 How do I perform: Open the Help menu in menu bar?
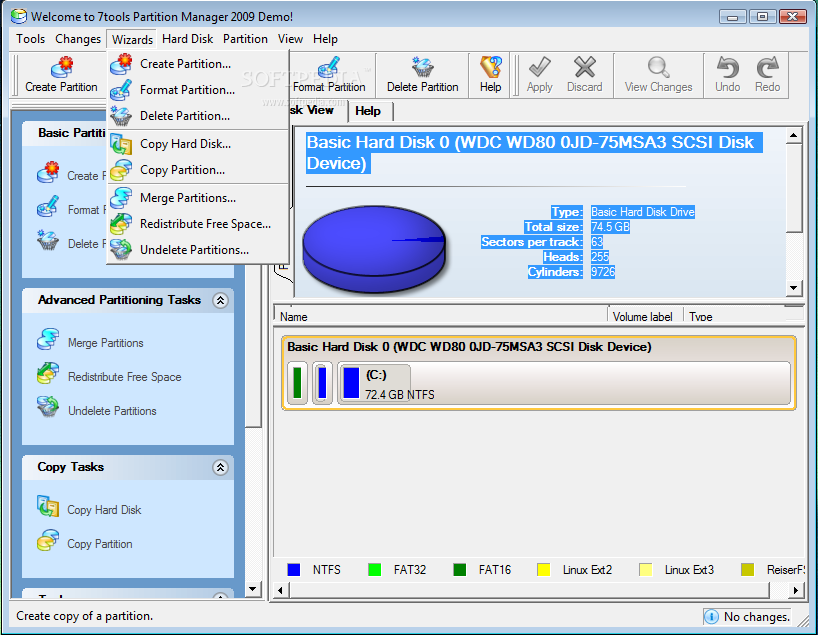[x=325, y=39]
